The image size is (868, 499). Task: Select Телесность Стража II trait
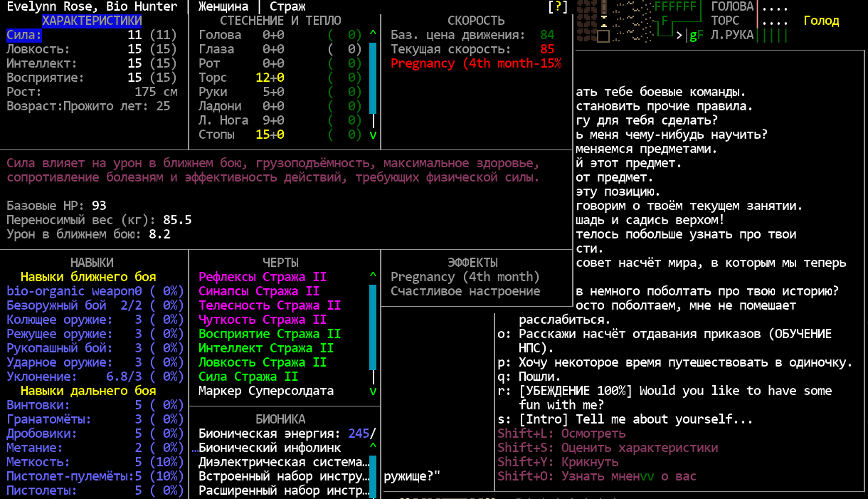point(270,305)
